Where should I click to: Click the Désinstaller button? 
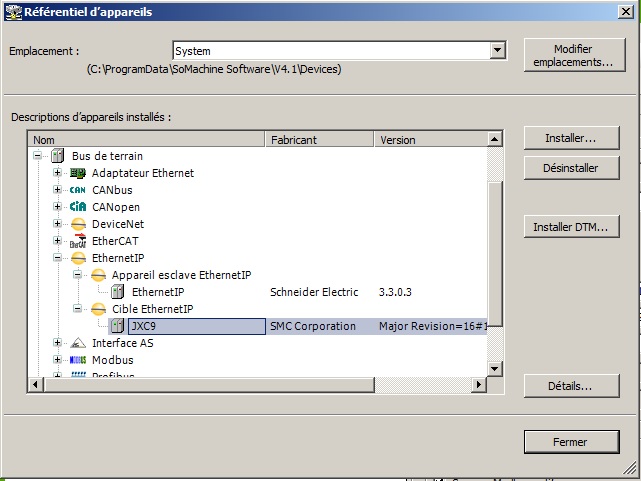pyautogui.click(x=570, y=168)
